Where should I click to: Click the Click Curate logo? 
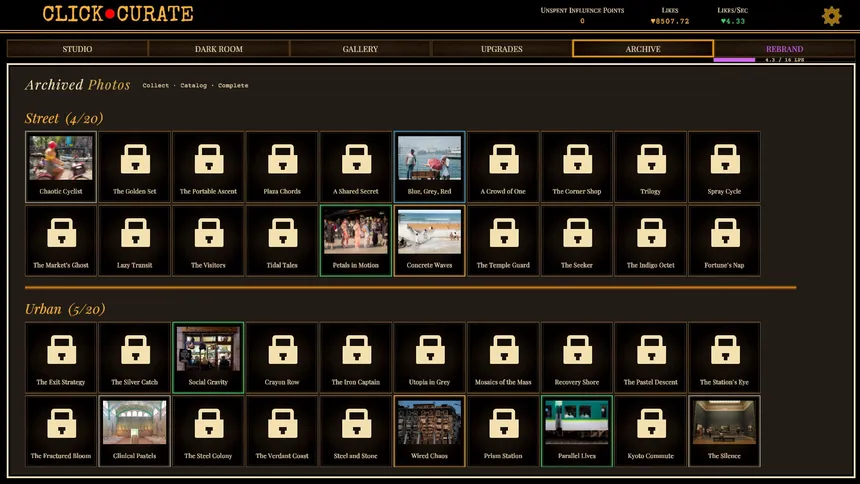pos(118,14)
